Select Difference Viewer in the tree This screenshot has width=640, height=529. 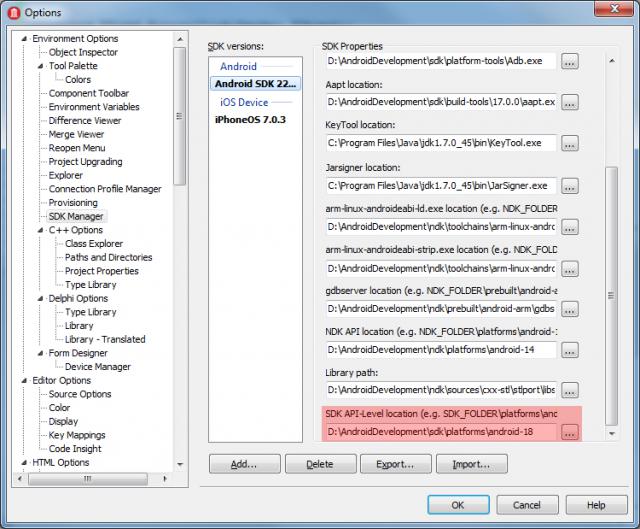pos(85,121)
